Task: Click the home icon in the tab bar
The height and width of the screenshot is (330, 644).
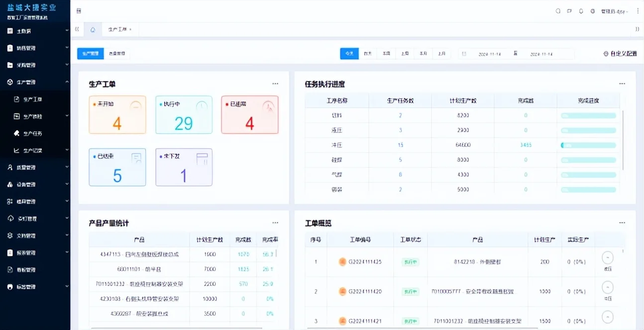Action: pos(93,30)
